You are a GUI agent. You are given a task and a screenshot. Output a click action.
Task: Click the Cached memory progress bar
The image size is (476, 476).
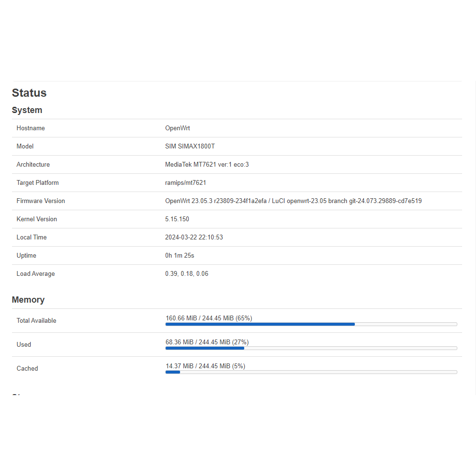pyautogui.click(x=311, y=372)
